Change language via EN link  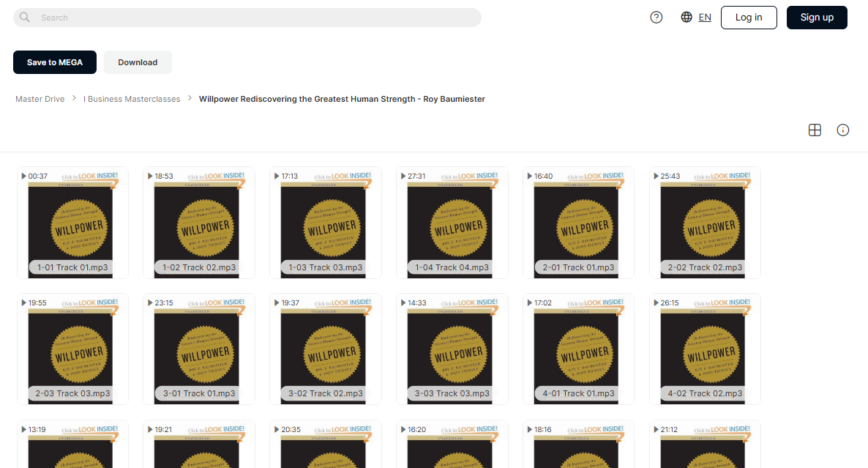coord(705,17)
